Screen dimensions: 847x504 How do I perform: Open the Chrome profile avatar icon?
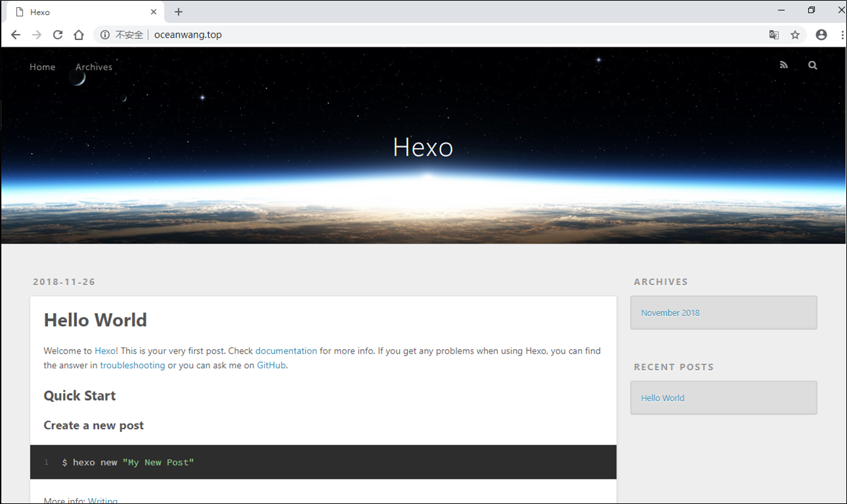(821, 35)
